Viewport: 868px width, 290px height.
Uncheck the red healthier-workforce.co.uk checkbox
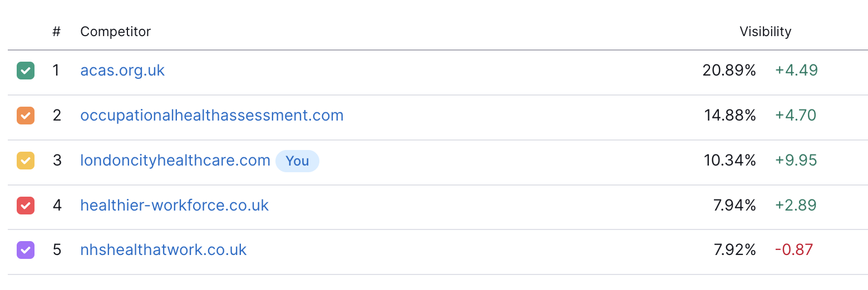tap(26, 206)
